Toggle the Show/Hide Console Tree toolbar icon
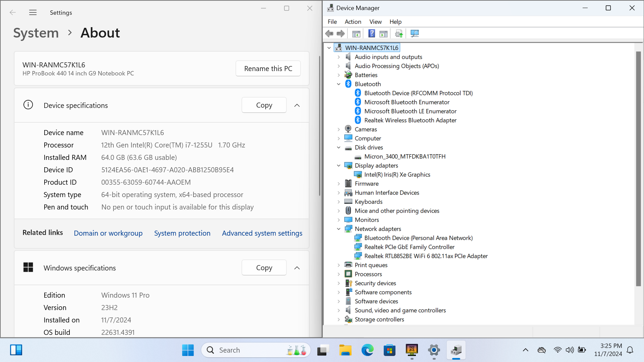This screenshot has height=362, width=644. pos(356,34)
